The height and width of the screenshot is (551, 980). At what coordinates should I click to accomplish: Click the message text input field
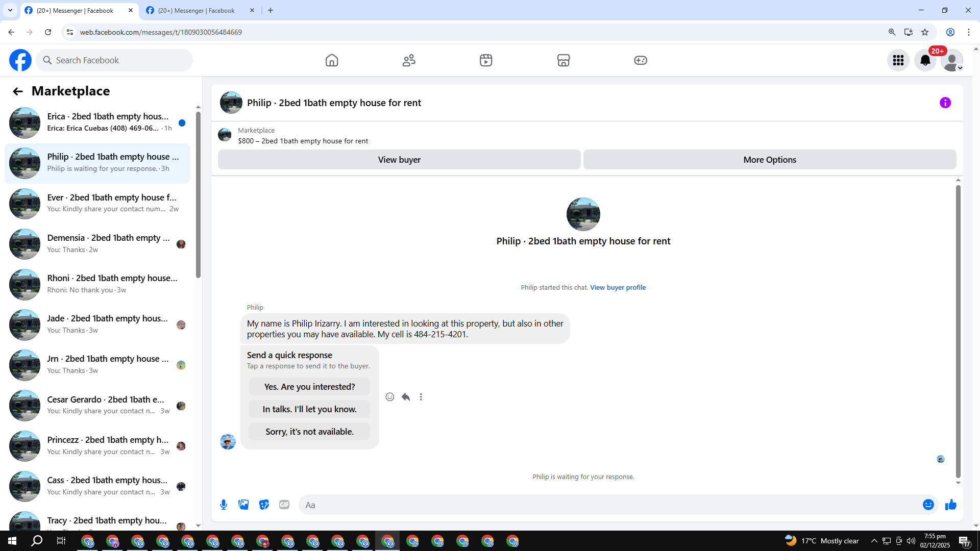tap(607, 505)
